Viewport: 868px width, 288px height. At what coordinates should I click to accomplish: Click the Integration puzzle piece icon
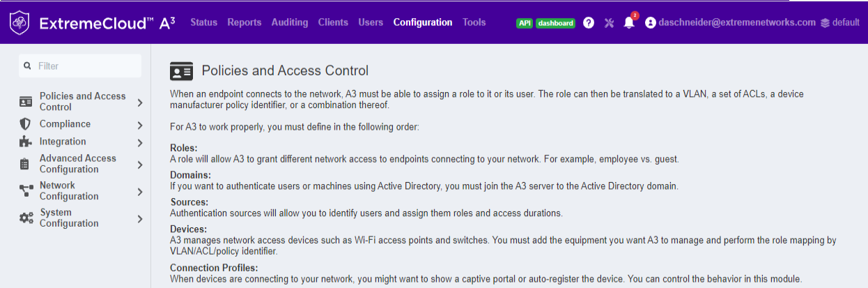[x=26, y=142]
